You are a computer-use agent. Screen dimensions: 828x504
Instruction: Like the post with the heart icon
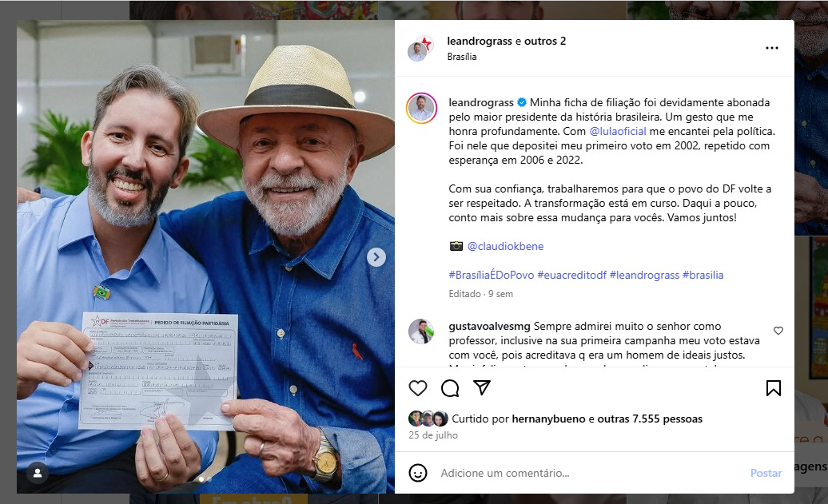click(418, 388)
